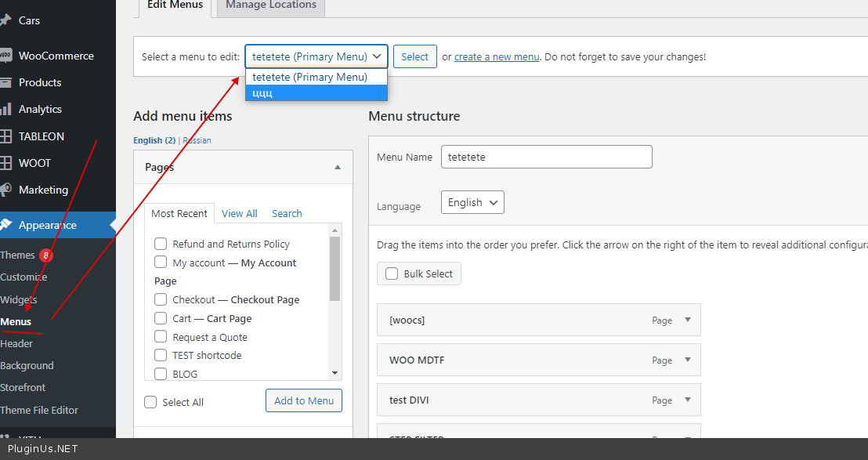Click the WOOT grid icon
Viewport: 868px width, 460px height.
(5, 163)
